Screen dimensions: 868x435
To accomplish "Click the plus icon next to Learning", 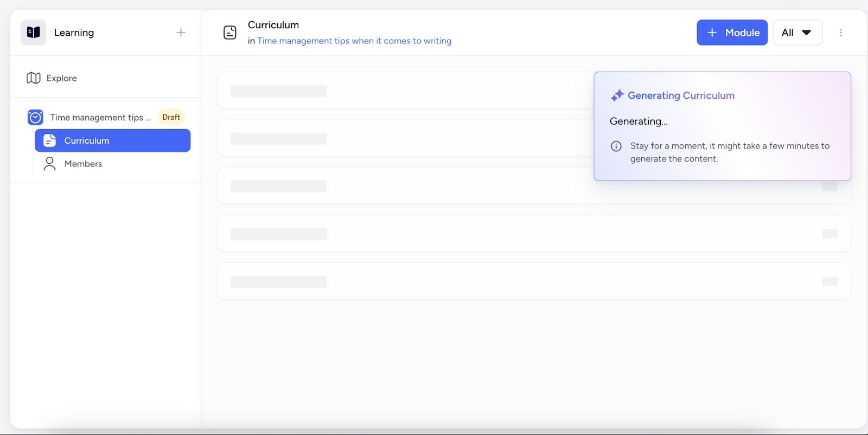I will [x=181, y=33].
